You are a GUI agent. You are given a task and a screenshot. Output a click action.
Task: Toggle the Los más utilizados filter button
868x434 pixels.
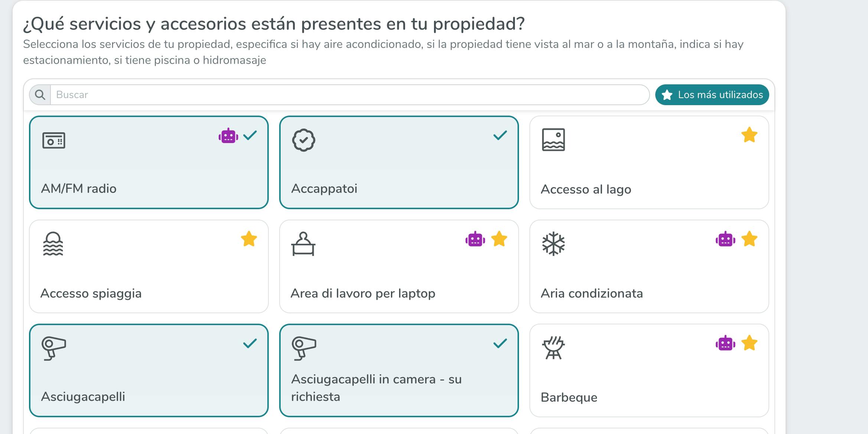point(712,95)
